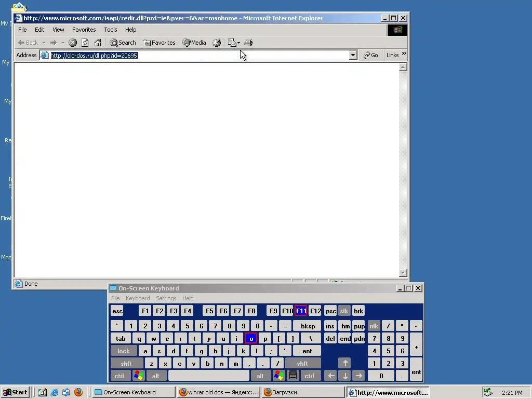Open the Search pane in Internet Explorer
This screenshot has width=532, height=399.
123,43
